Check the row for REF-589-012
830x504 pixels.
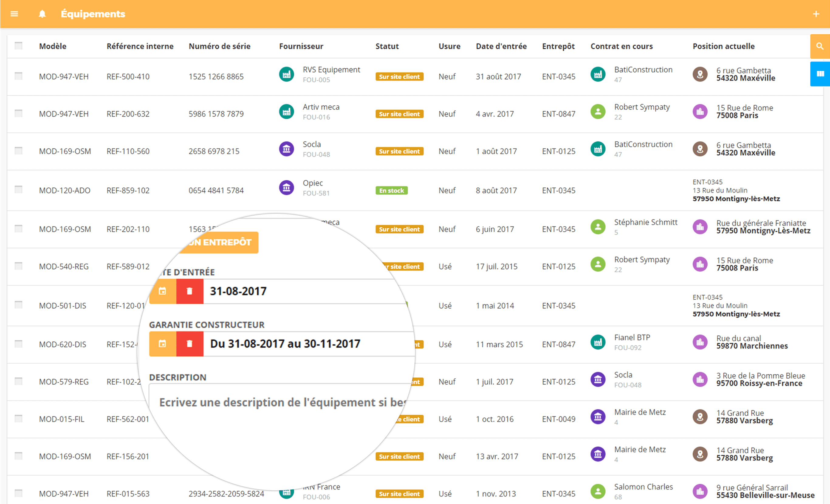point(19,266)
